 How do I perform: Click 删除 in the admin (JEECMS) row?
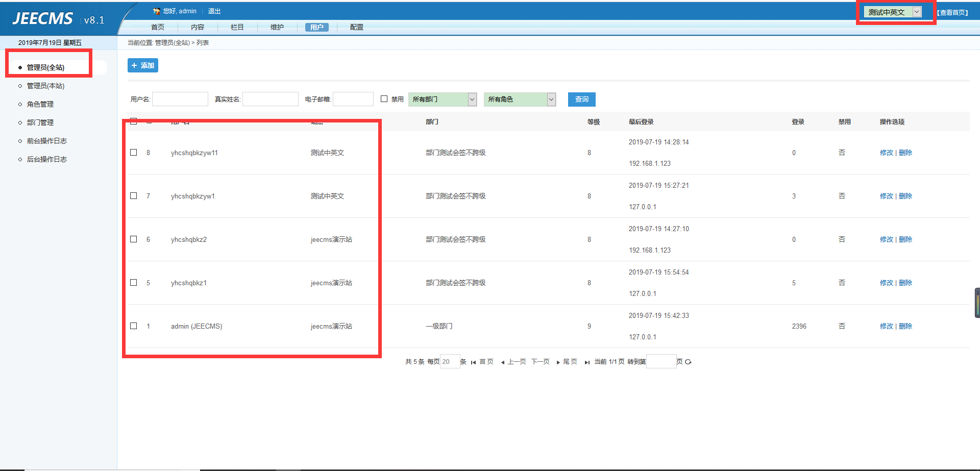(x=905, y=326)
